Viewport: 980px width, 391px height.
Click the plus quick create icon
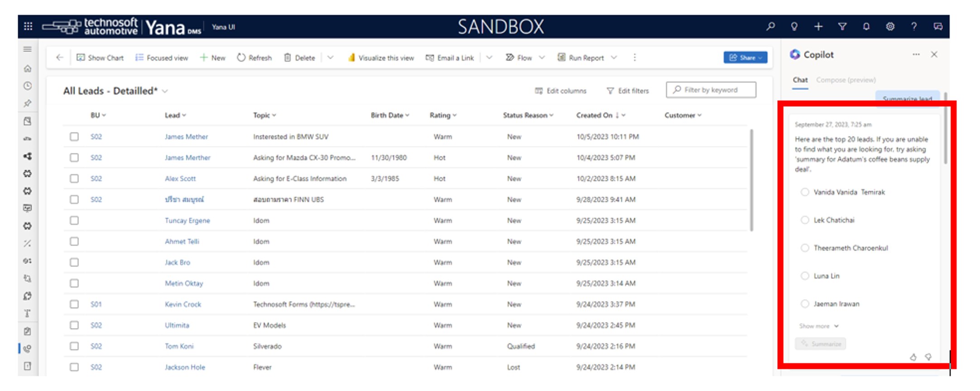818,26
